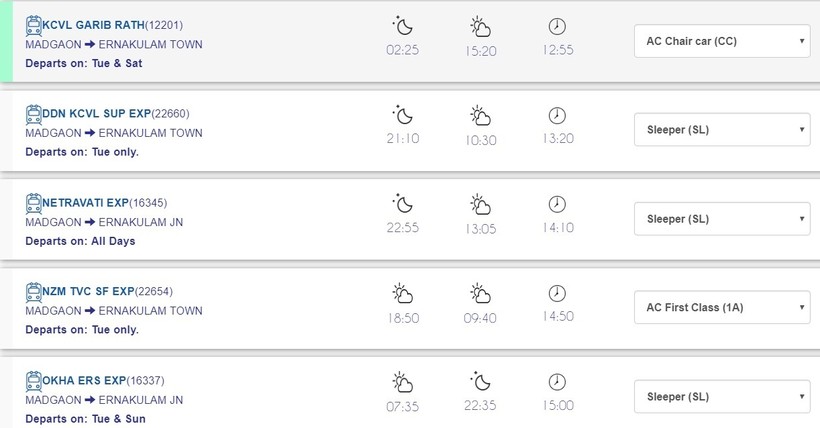Expand class dropdown for DDN KCVL SUP EXP
Viewport: 820px width, 428px height.
click(x=722, y=130)
